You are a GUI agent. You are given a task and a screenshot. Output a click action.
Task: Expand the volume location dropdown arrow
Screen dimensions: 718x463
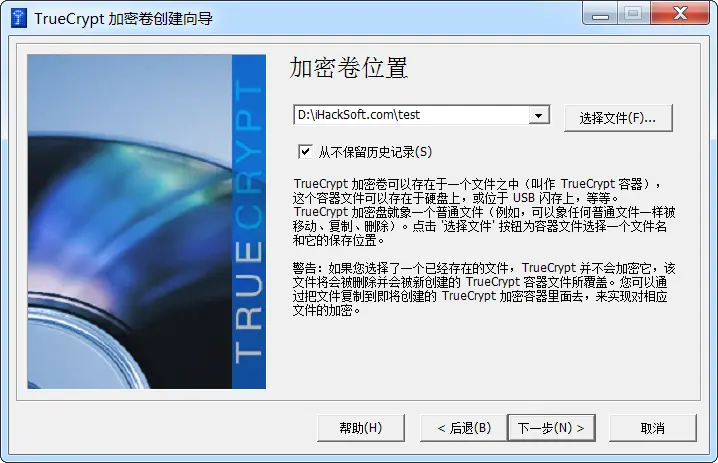click(x=538, y=115)
